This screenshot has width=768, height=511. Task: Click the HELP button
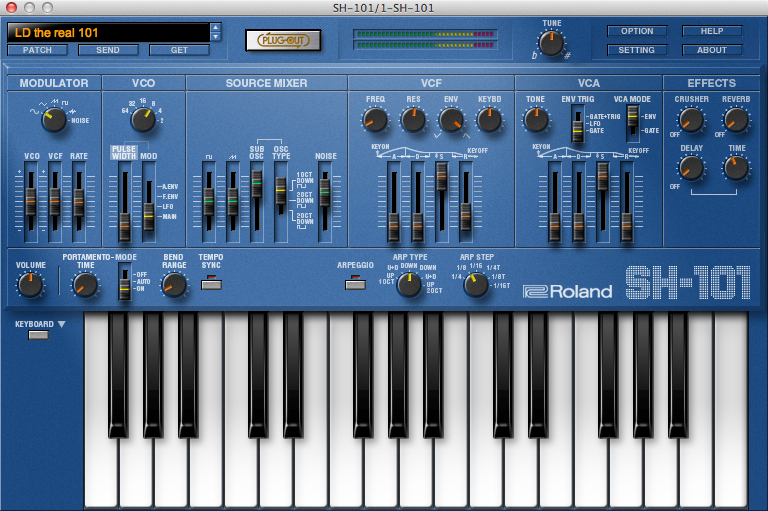tap(712, 31)
